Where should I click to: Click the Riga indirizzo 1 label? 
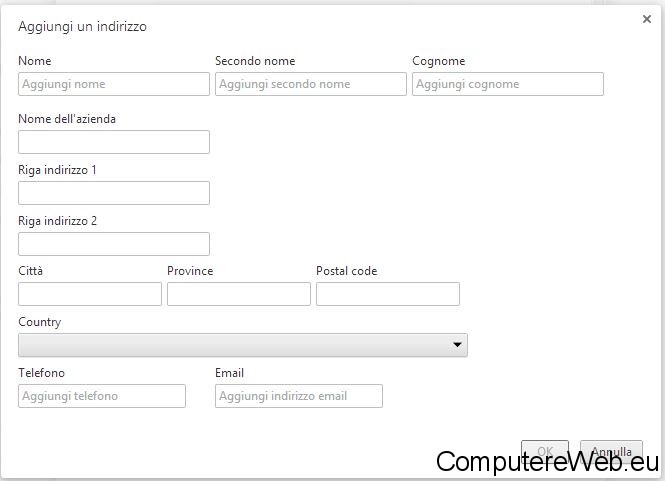[57, 170]
